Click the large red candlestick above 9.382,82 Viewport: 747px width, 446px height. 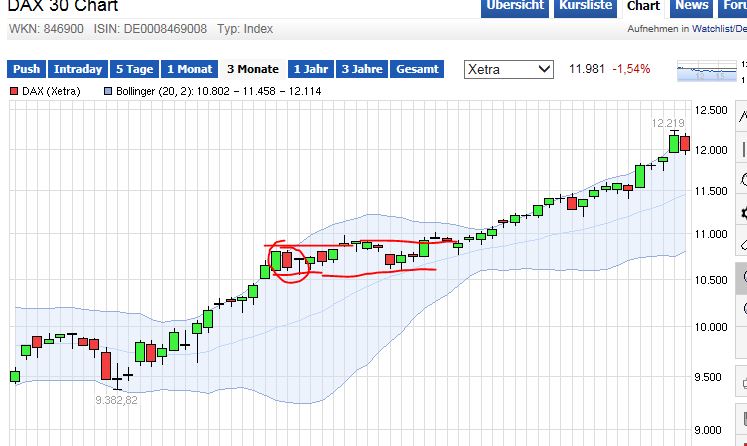[106, 366]
